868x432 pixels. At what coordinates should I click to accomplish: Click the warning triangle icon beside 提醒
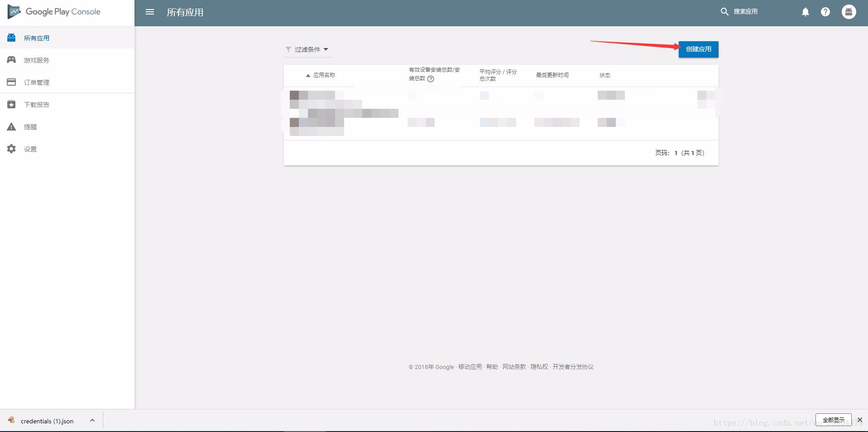pyautogui.click(x=11, y=126)
